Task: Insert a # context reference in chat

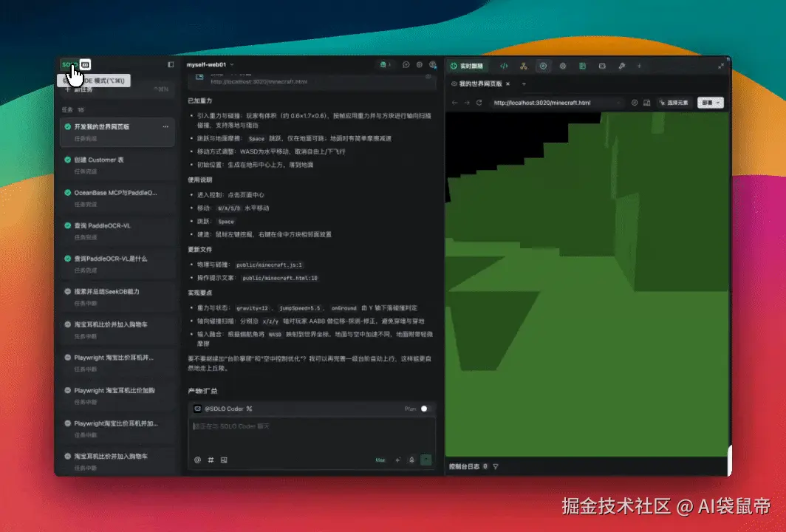Action: 211,460
